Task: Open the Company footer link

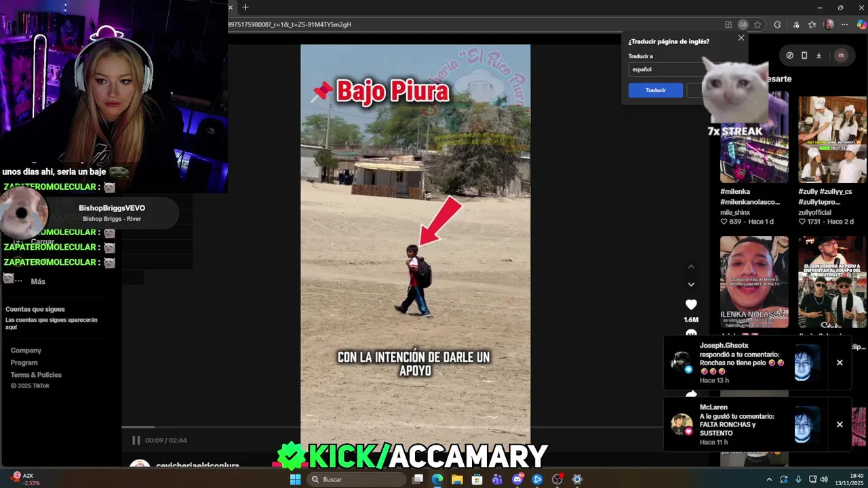Action: tap(26, 350)
